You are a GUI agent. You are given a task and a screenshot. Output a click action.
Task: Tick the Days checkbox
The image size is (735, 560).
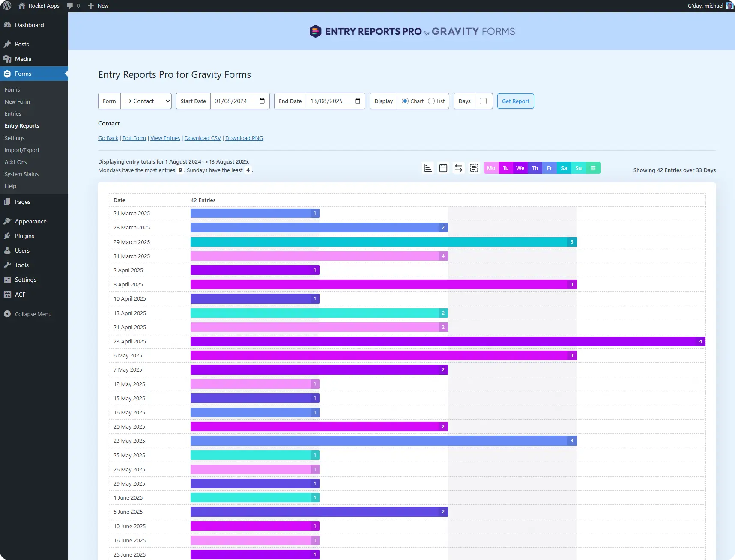(x=483, y=101)
